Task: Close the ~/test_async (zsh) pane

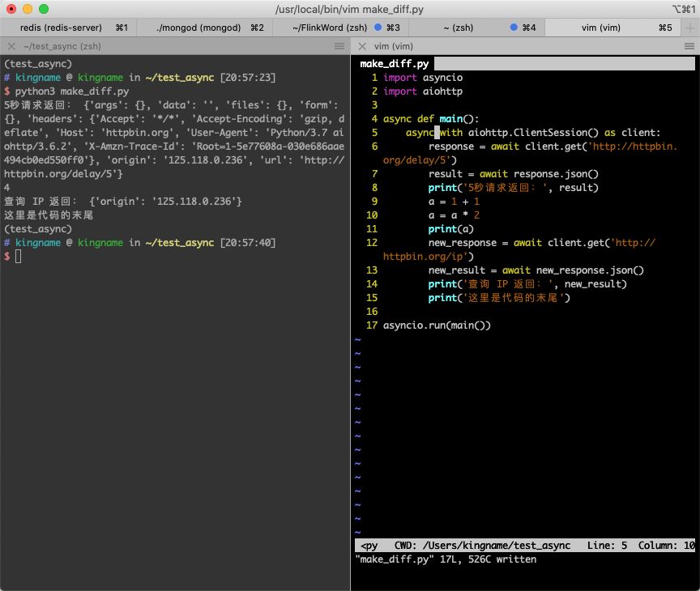Action: pyautogui.click(x=11, y=46)
